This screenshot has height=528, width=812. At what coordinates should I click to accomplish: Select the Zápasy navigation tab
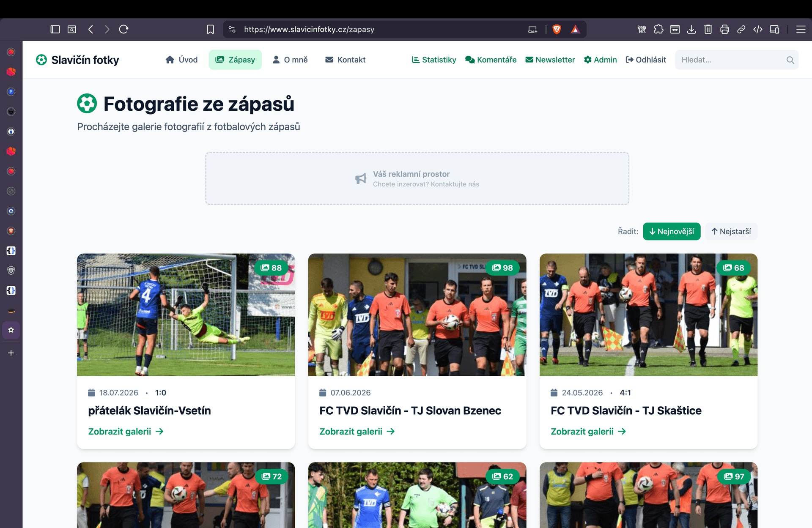coord(235,60)
